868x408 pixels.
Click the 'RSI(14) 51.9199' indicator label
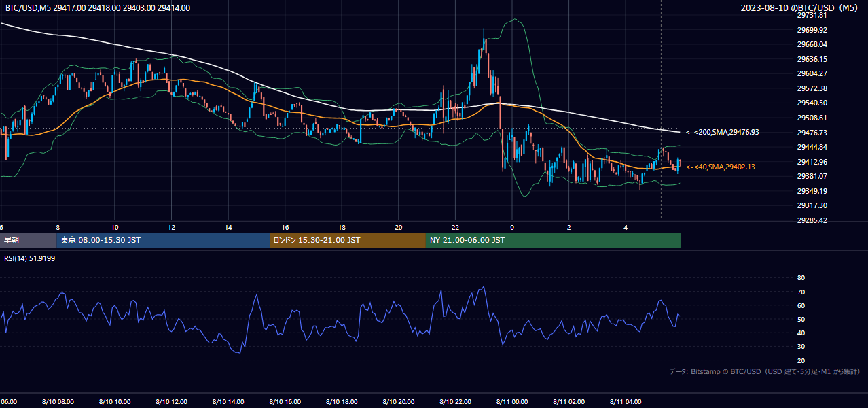tap(30, 258)
